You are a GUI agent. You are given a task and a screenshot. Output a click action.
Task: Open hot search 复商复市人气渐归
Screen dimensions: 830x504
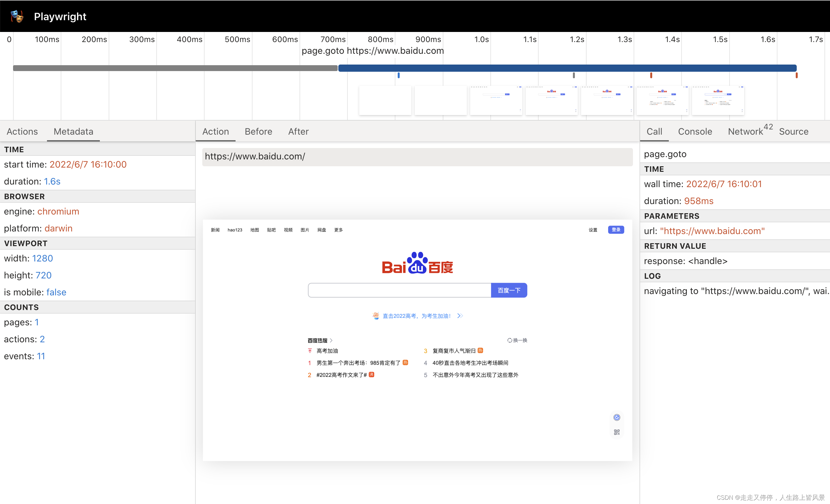[x=454, y=351]
